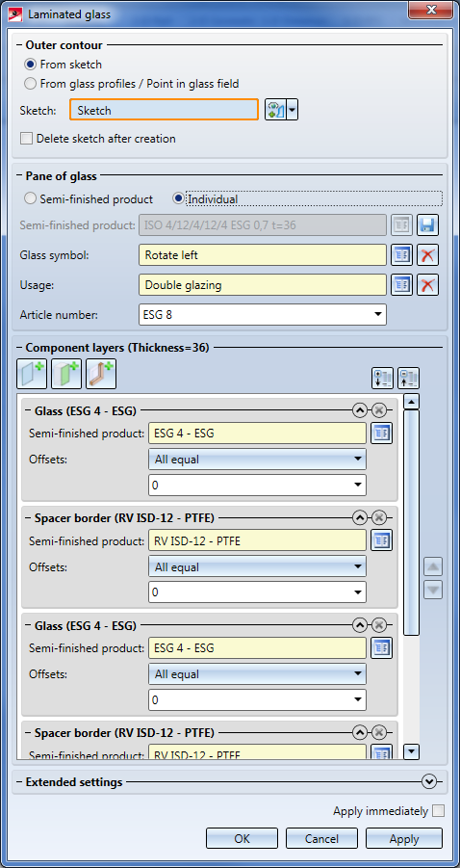Add a new spacer border layer

101,374
